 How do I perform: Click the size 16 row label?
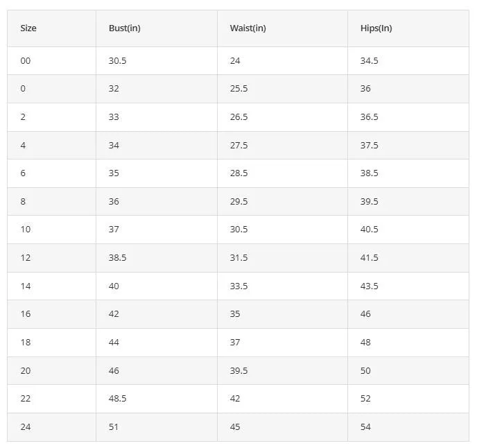click(26, 313)
